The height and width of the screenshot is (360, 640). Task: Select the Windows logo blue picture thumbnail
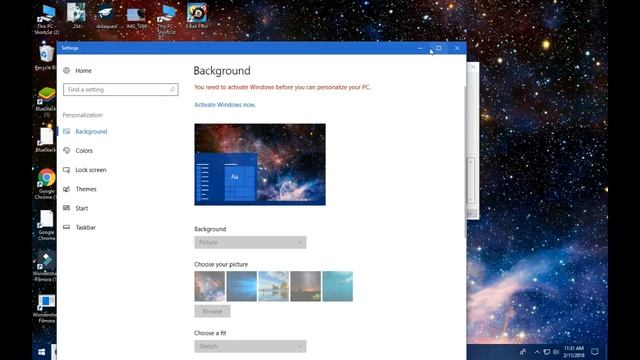pyautogui.click(x=242, y=287)
